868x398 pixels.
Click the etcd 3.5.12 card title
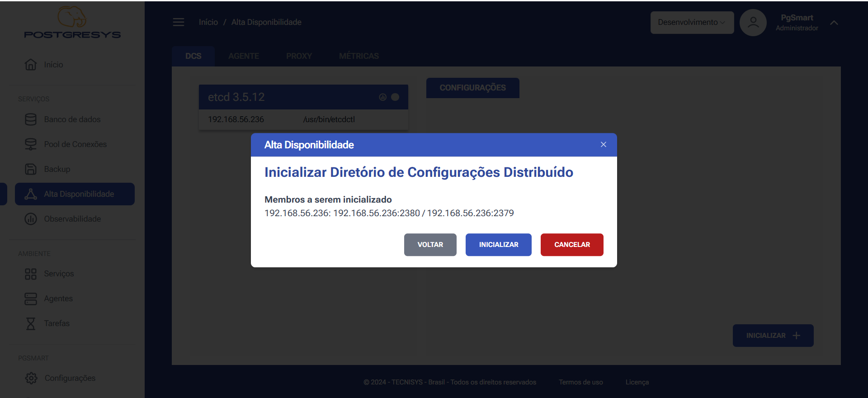(236, 97)
